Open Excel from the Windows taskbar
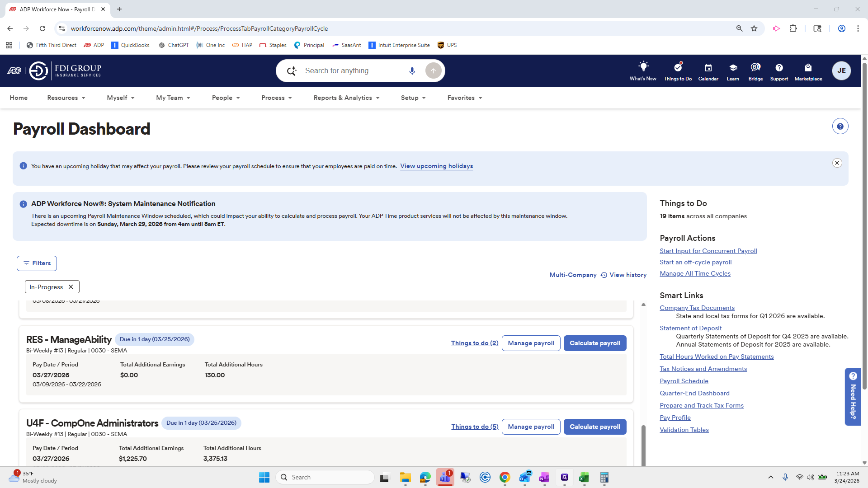The height and width of the screenshot is (488, 868). coord(584,478)
